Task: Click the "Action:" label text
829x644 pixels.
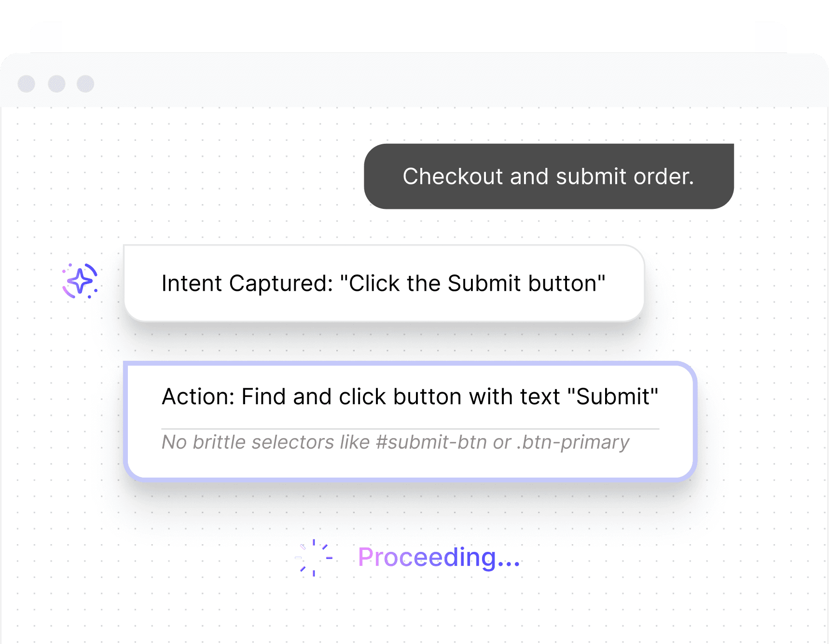Action: click(198, 397)
